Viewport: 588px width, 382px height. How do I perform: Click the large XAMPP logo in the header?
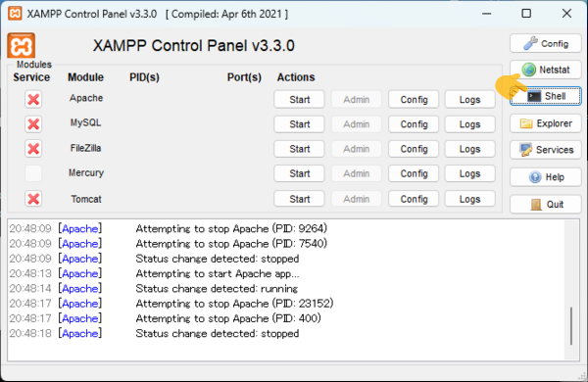(x=21, y=45)
